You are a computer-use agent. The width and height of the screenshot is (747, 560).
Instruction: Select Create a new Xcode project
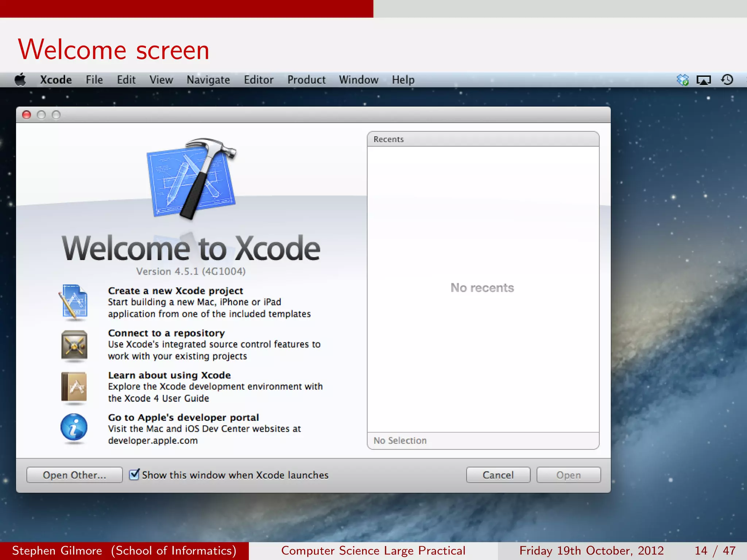175,291
